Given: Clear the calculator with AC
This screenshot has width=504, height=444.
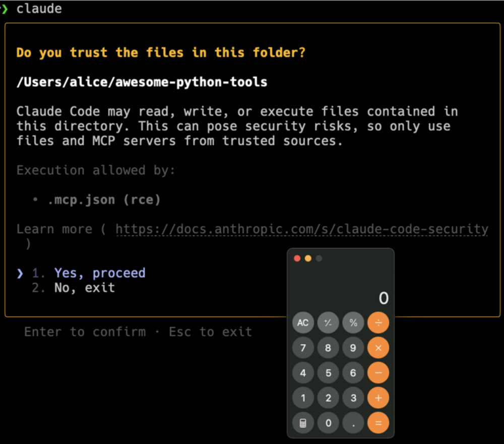Looking at the screenshot, I should pyautogui.click(x=303, y=323).
